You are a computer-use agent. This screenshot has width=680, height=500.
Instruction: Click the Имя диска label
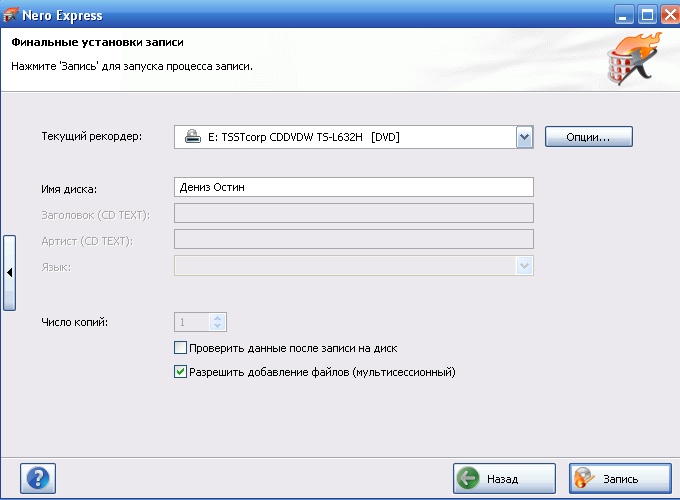coord(69,189)
